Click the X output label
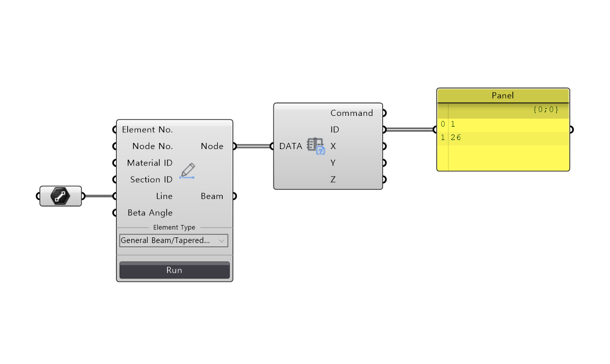This screenshot has height=364, width=610. point(333,146)
